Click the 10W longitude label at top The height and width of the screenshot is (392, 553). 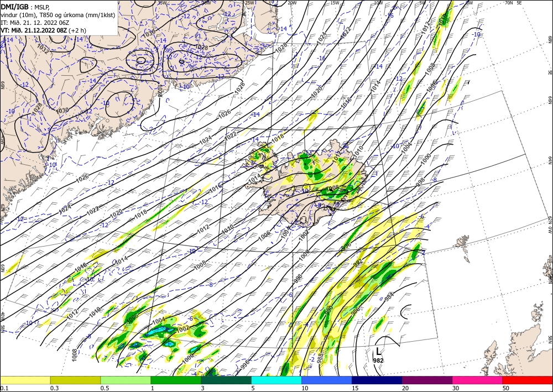point(378,3)
